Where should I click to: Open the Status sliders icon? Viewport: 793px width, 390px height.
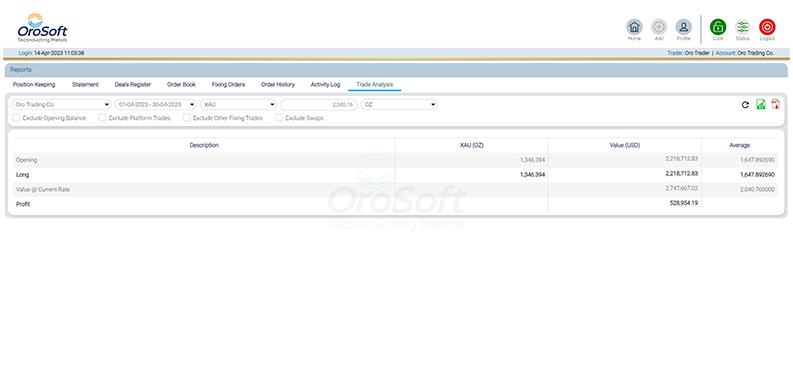click(x=742, y=27)
